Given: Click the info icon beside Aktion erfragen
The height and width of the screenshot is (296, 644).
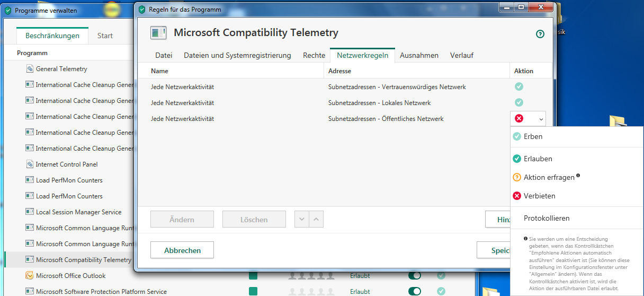Looking at the screenshot, I should tap(578, 176).
